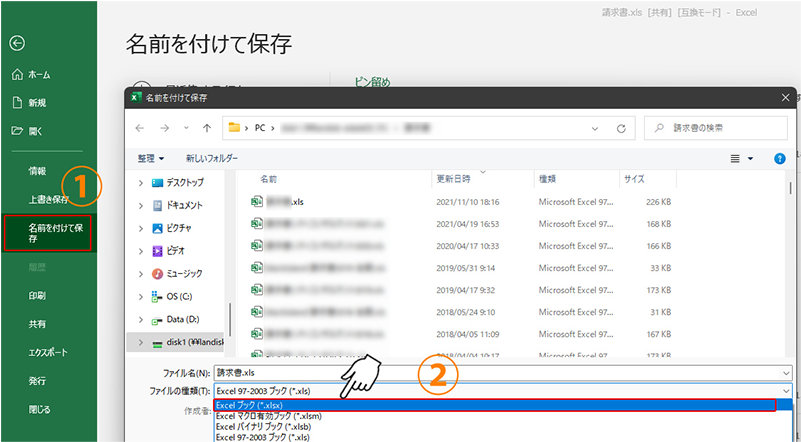Open the 開く menu item

click(27, 131)
